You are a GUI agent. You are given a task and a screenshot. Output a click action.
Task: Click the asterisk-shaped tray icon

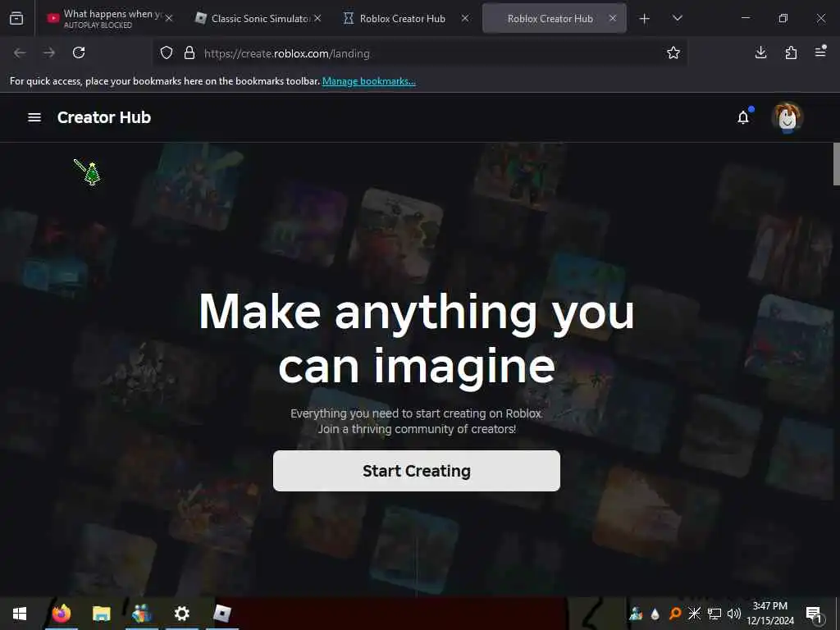point(694,614)
